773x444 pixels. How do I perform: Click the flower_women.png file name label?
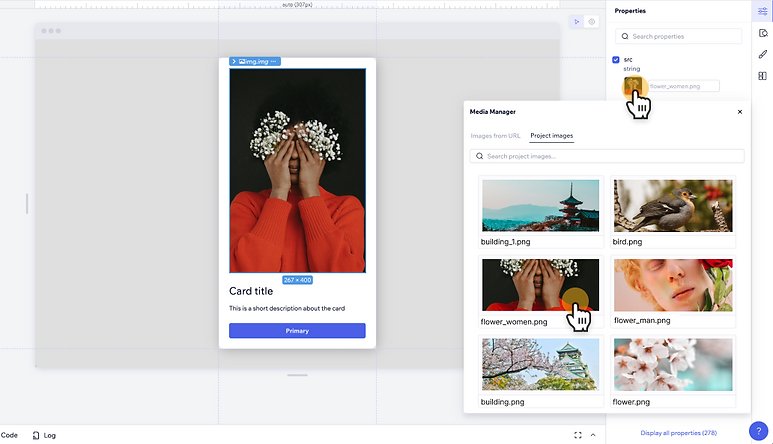point(514,322)
